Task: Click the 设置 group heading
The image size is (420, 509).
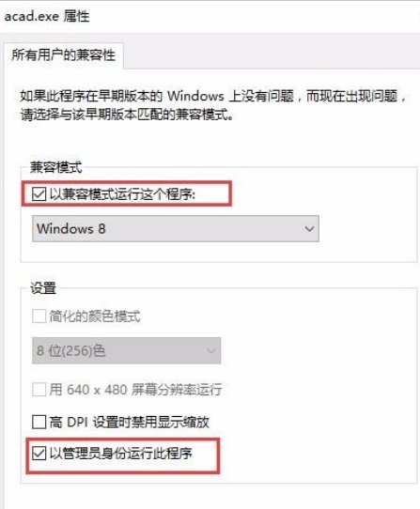Action: (43, 288)
